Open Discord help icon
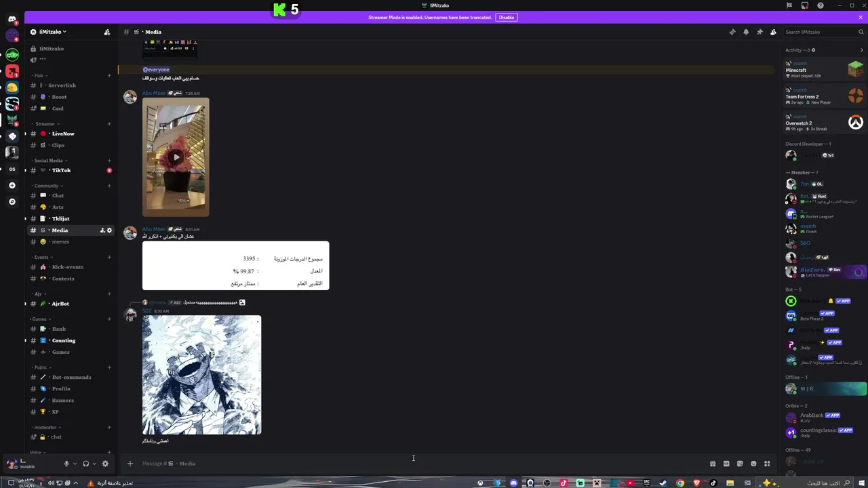This screenshot has height=488, width=868. (x=821, y=5)
